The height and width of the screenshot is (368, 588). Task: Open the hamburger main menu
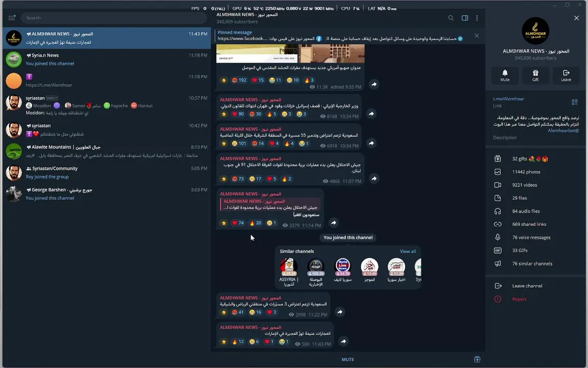(x=12, y=18)
